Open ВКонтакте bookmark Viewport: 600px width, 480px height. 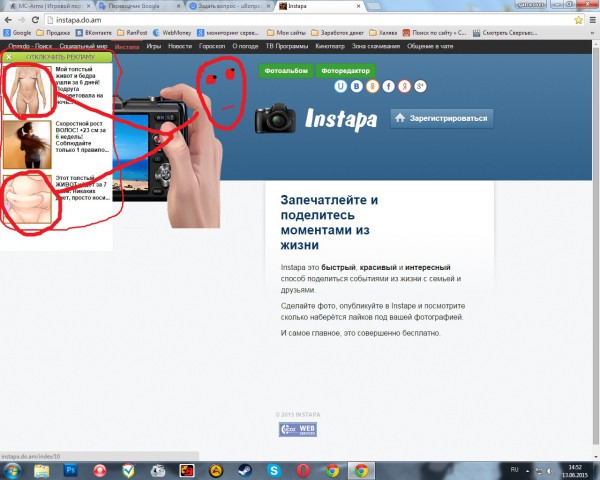point(94,33)
